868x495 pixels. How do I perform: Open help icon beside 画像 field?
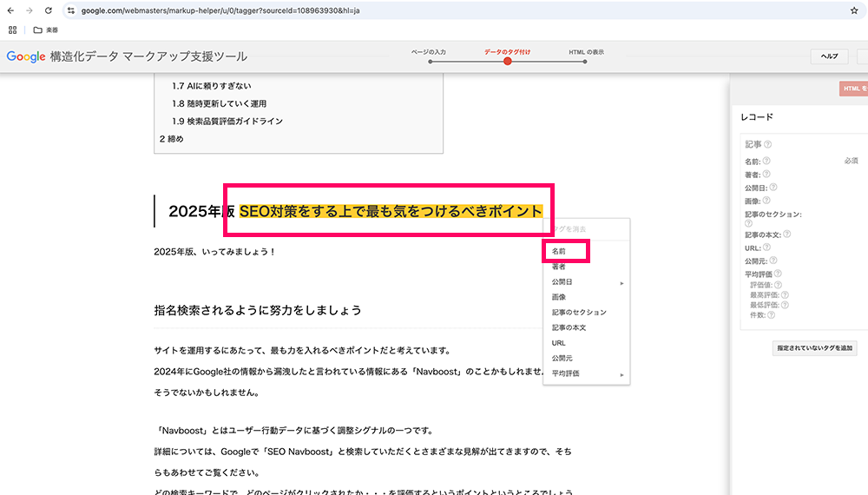pyautogui.click(x=766, y=201)
